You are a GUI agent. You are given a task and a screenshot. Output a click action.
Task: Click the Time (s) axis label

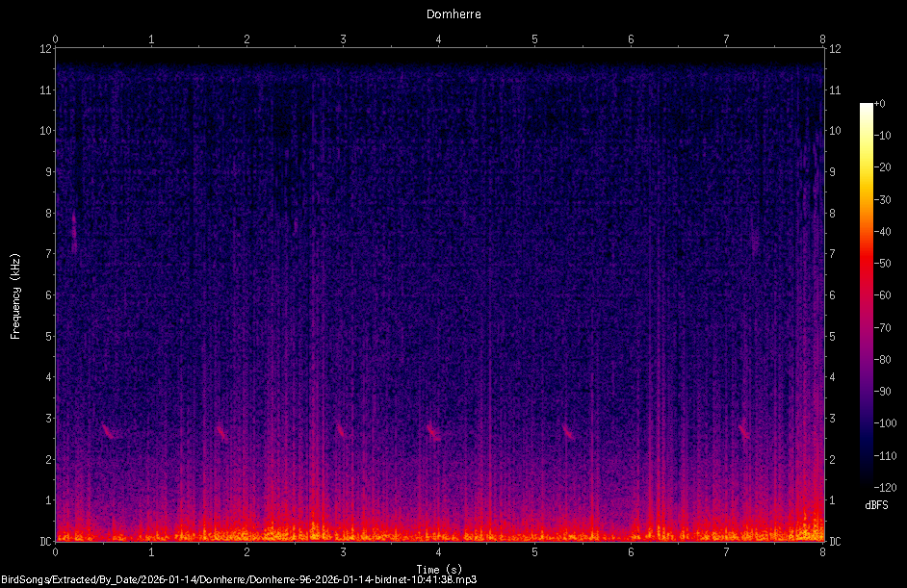439,570
